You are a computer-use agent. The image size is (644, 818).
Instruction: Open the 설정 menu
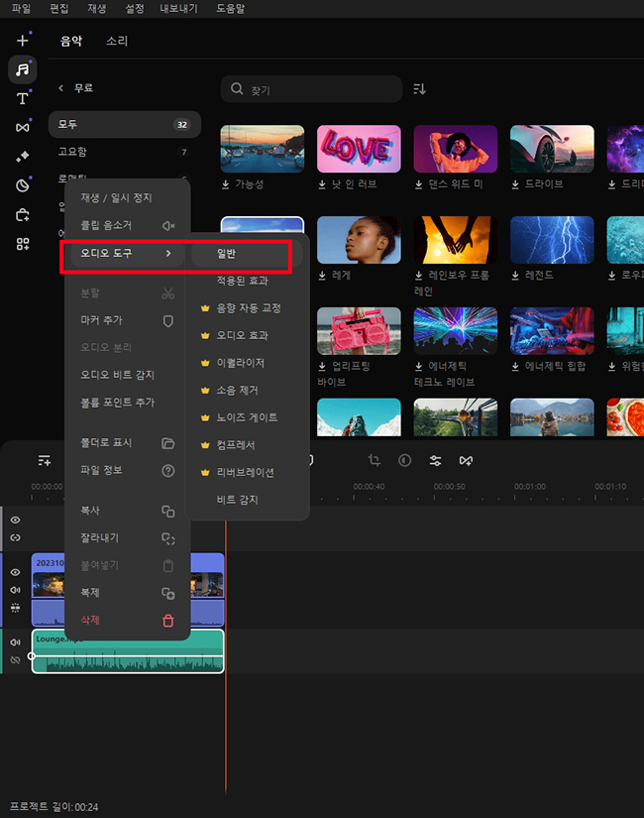point(135,8)
